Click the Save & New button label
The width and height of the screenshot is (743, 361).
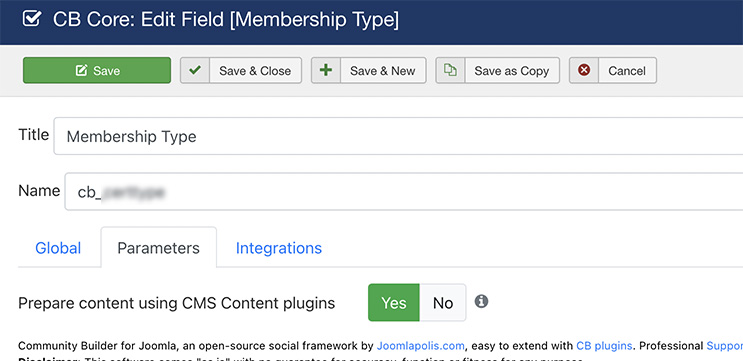(x=383, y=71)
